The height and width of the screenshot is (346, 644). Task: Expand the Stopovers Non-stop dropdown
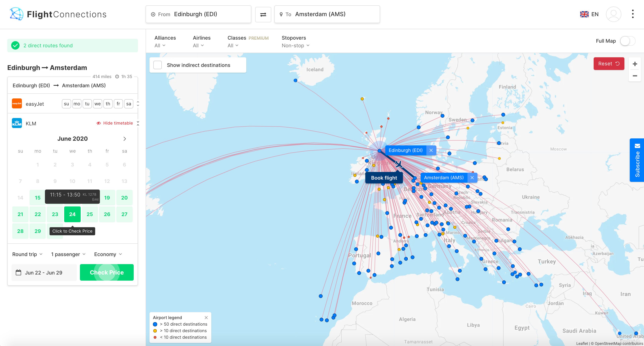295,46
